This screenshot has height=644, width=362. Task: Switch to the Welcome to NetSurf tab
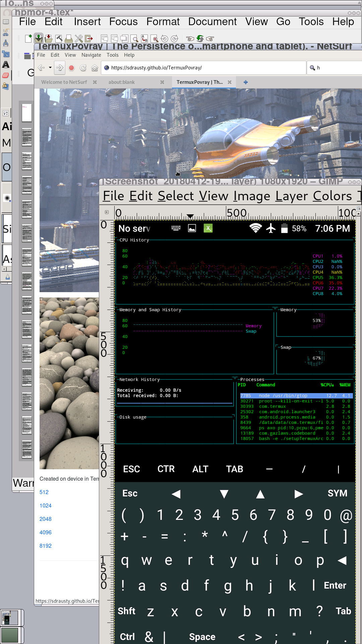64,82
